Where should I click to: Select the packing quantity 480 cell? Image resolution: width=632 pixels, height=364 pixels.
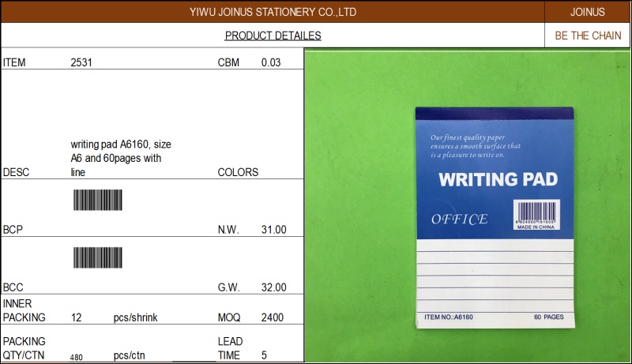77,357
